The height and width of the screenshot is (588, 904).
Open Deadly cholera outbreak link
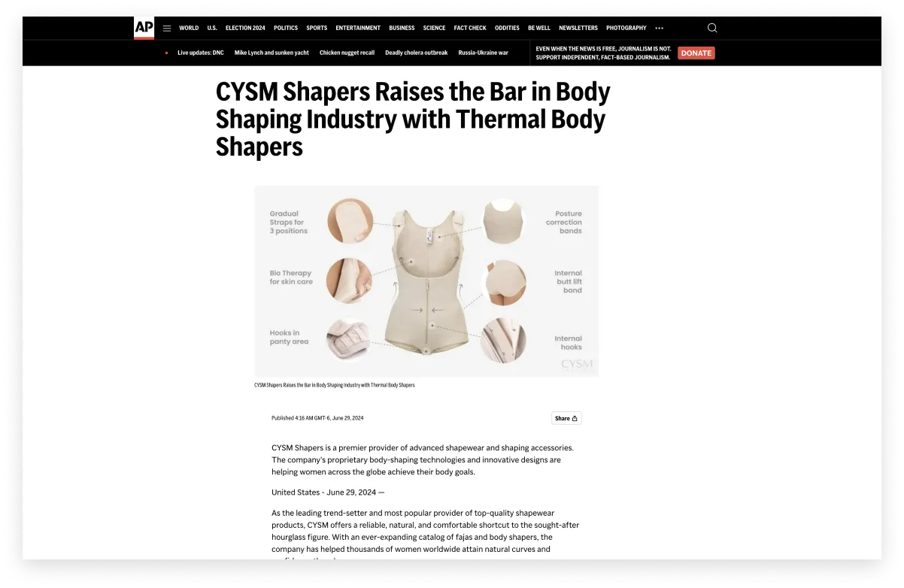click(417, 53)
